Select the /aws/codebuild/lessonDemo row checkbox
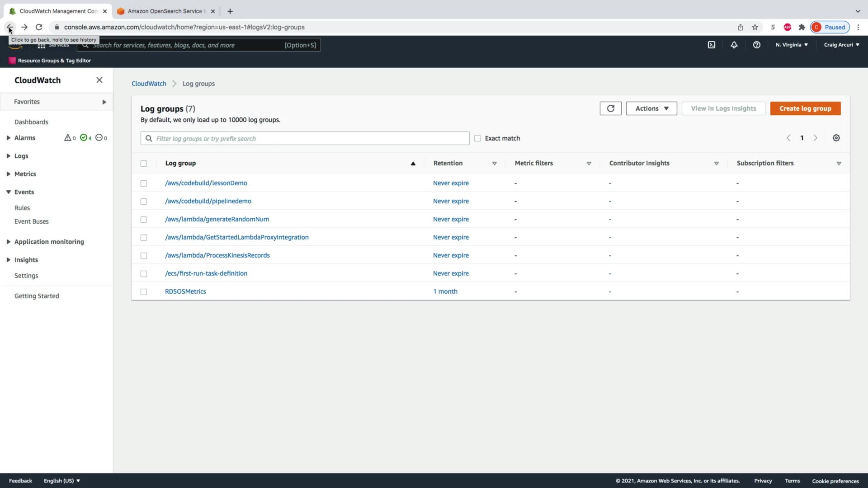Image resolution: width=868 pixels, height=488 pixels. click(x=144, y=183)
